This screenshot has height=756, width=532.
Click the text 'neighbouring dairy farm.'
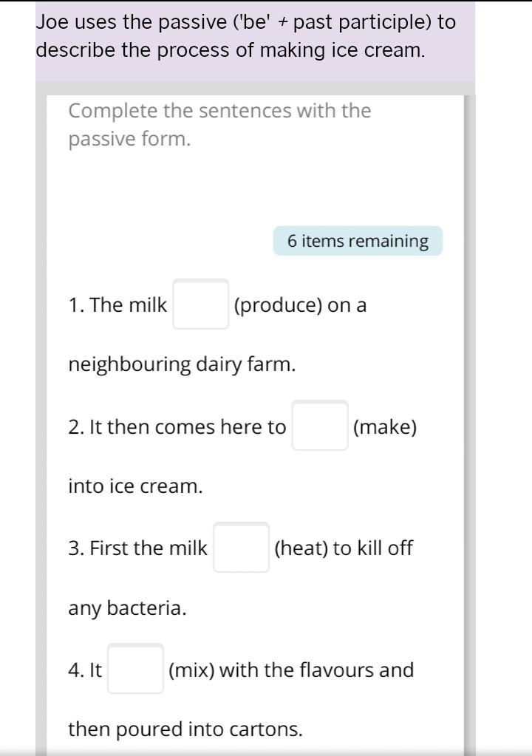click(x=183, y=365)
